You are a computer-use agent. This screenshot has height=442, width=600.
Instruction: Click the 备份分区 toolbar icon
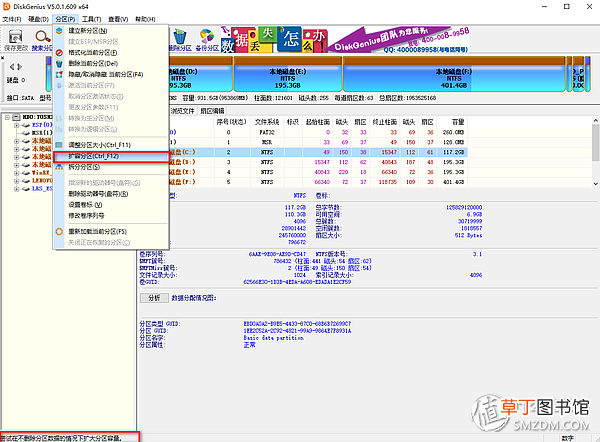click(x=207, y=40)
